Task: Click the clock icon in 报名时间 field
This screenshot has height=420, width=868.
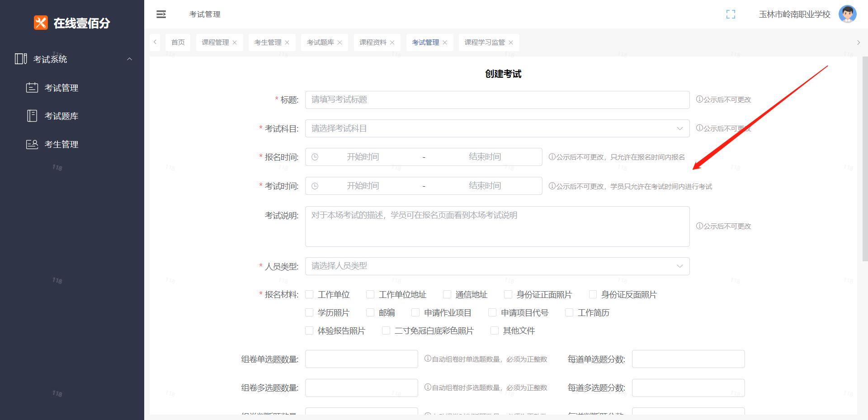Action: 315,157
